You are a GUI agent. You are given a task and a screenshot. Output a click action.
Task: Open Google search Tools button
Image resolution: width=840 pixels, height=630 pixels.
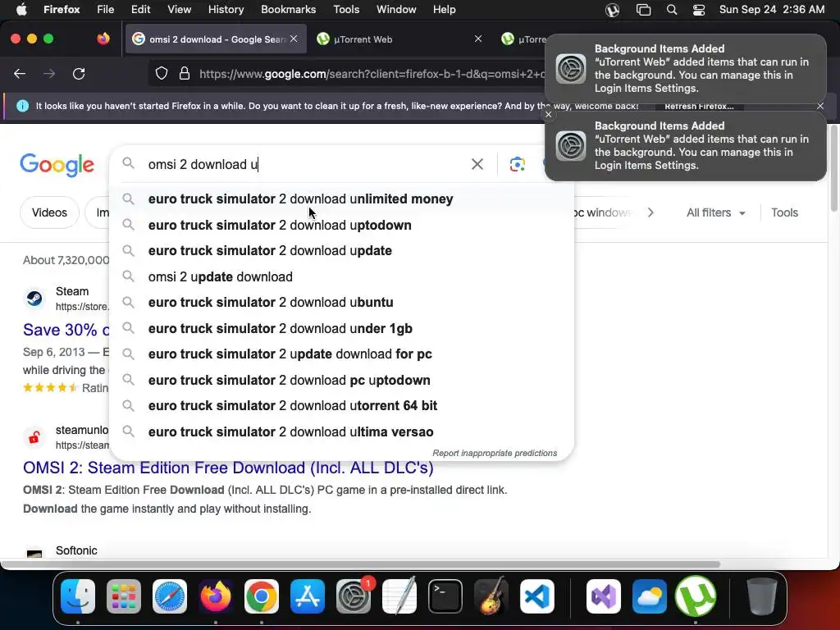784,212
